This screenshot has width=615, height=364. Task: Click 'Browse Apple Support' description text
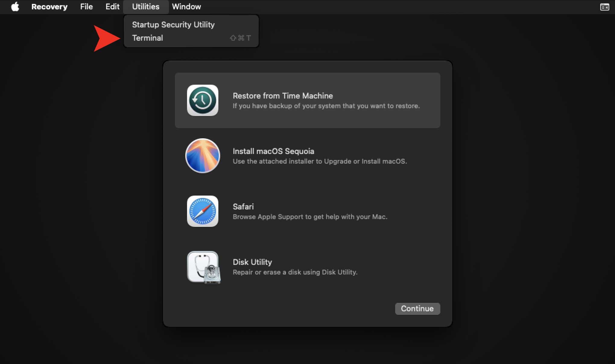310,217
